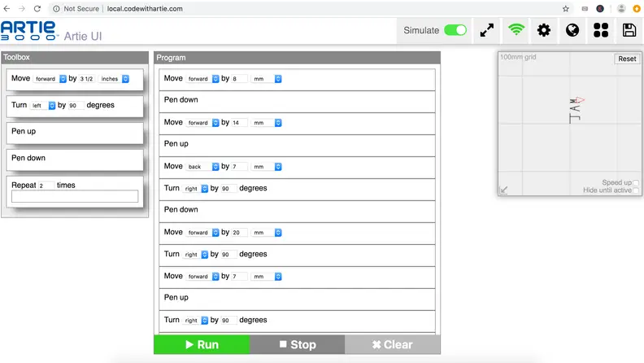Click the Not Secure info icon
This screenshot has width=644, height=363.
[x=56, y=9]
